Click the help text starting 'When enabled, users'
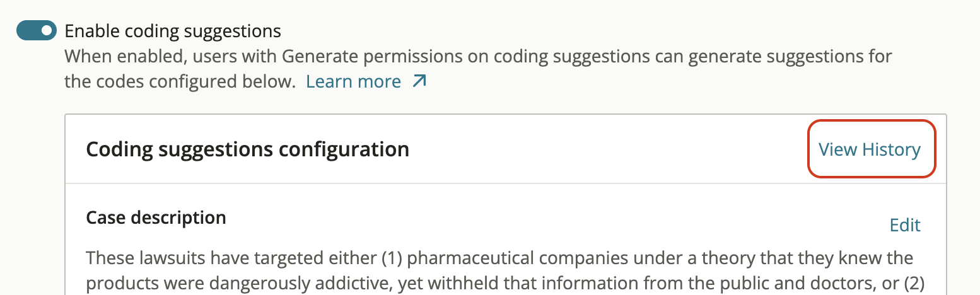This screenshot has height=295, width=980. pos(478,57)
